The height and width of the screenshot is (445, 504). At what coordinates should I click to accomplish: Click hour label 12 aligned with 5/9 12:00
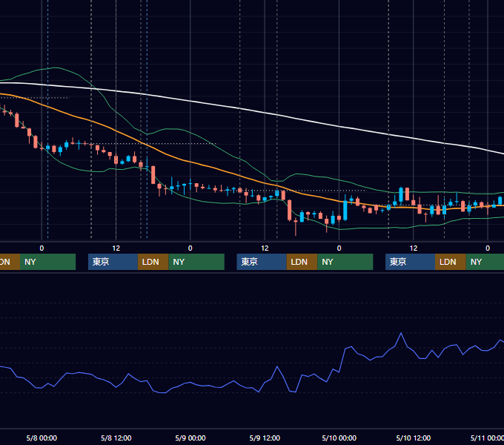[x=265, y=248]
